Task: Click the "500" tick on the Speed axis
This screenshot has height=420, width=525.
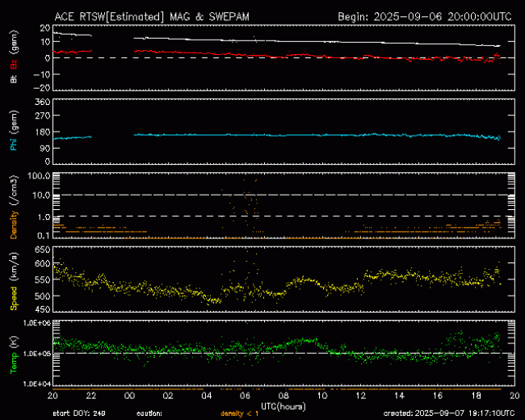Action: click(43, 296)
